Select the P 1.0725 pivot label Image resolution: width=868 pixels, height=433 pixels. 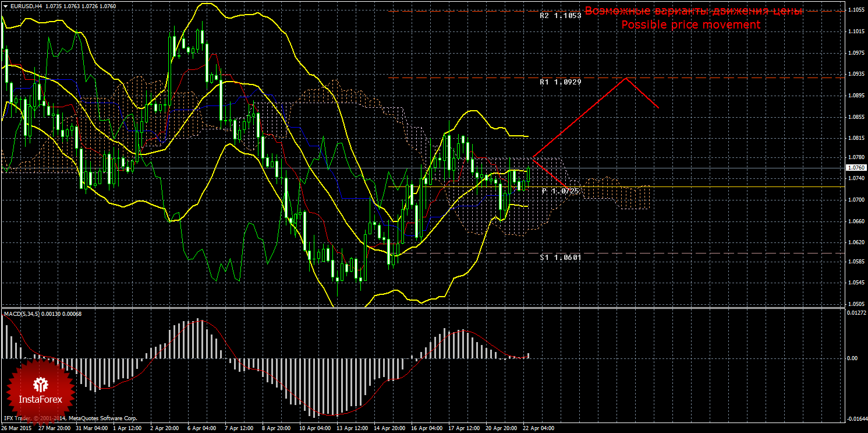click(561, 191)
